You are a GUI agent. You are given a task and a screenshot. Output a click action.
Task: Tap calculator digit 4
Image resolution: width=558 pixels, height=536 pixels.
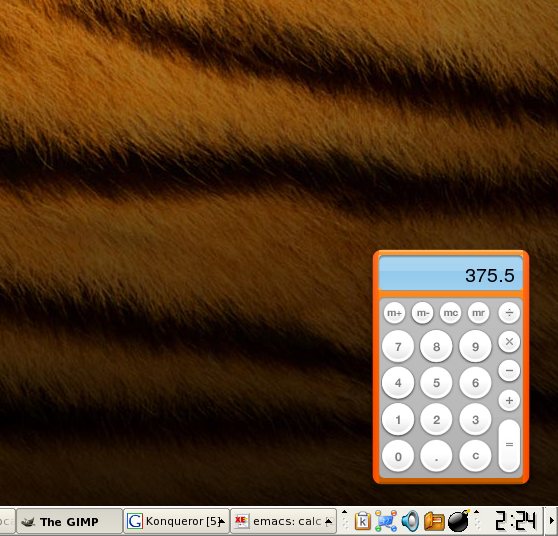coord(398,383)
